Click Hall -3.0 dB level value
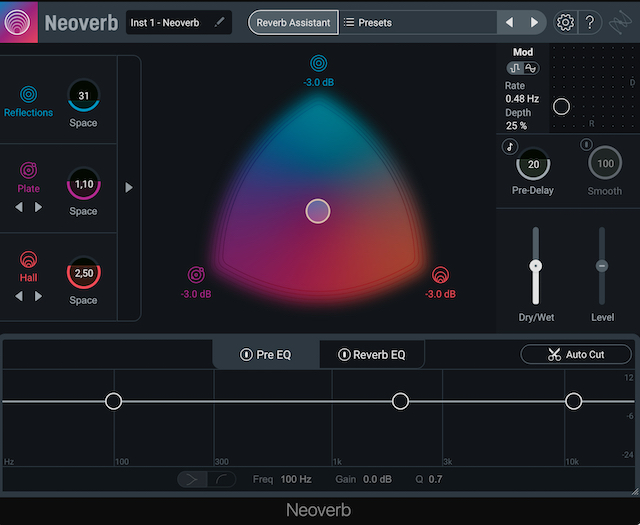640x525 pixels. tap(440, 294)
